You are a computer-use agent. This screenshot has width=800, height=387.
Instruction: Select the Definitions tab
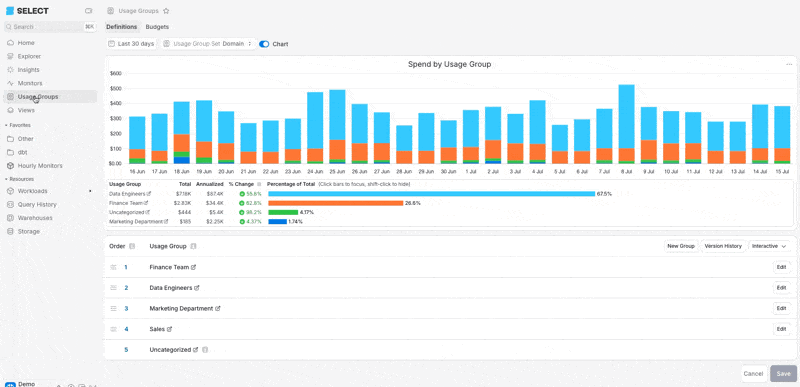[121, 27]
